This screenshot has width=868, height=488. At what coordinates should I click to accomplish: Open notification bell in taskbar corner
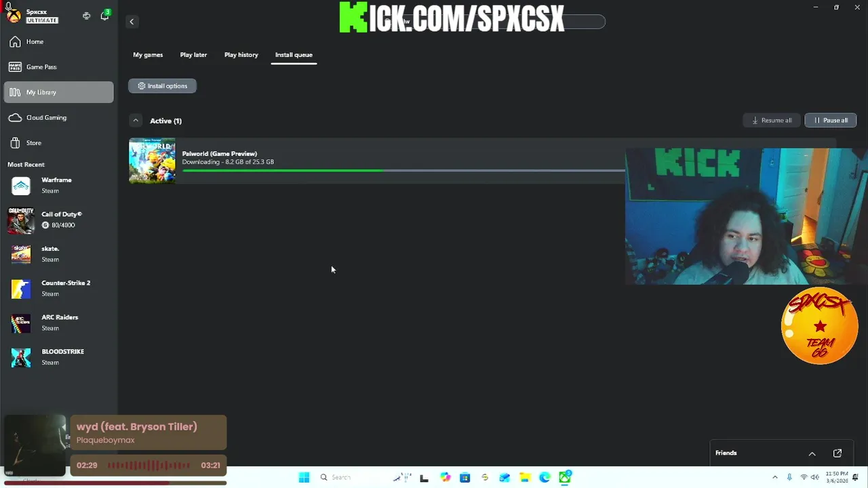click(856, 478)
